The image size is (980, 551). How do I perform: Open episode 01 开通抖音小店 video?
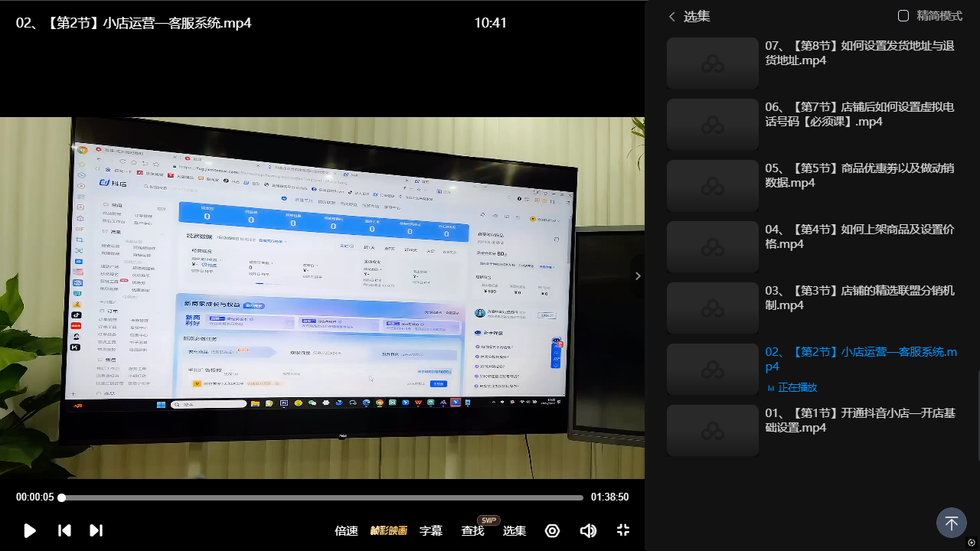coord(859,420)
